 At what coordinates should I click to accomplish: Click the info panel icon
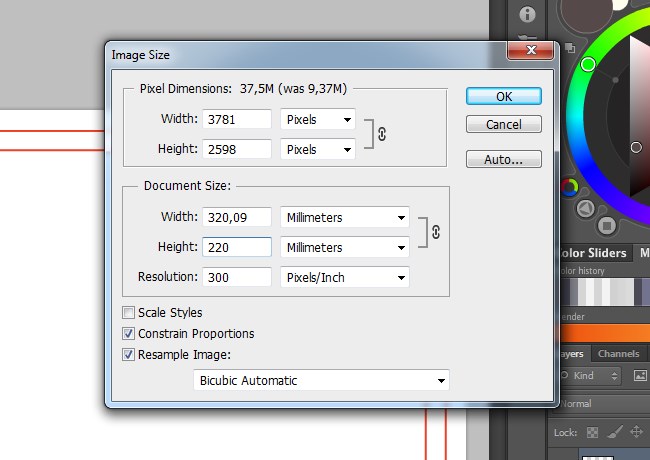click(x=527, y=14)
